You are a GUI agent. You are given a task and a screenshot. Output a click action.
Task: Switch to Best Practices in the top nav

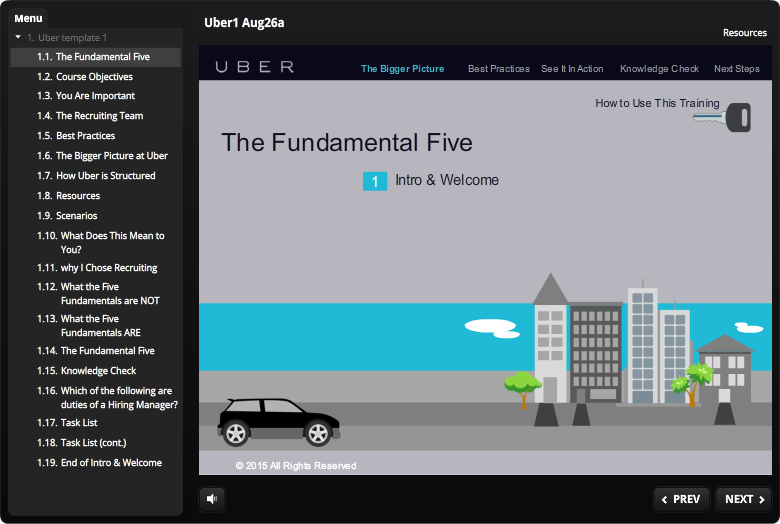[x=498, y=69]
